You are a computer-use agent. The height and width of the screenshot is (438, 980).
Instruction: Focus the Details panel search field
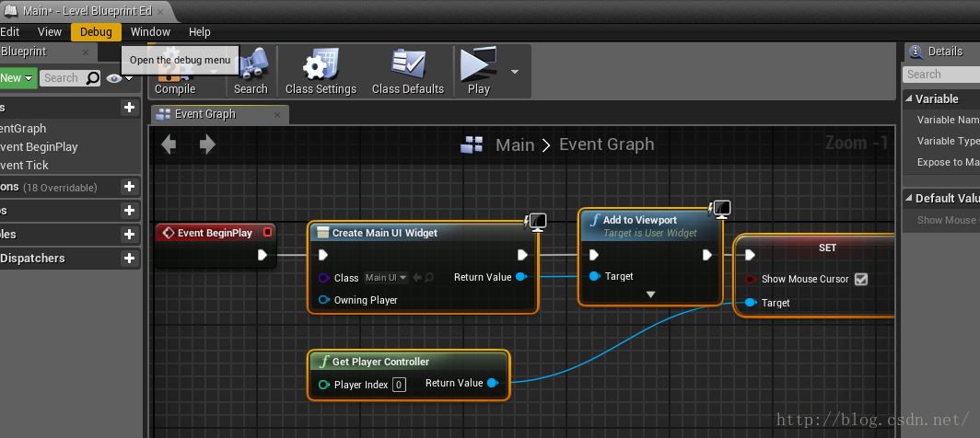point(942,75)
